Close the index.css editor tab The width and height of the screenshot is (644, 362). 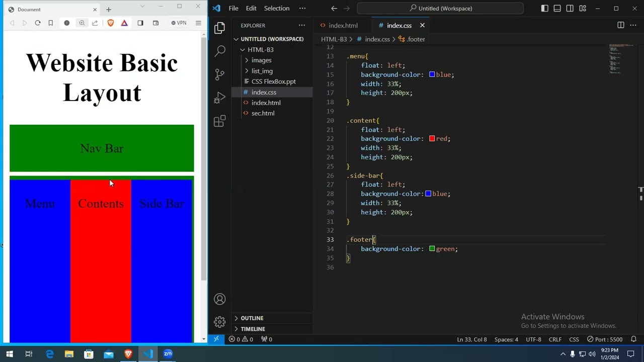422,25
